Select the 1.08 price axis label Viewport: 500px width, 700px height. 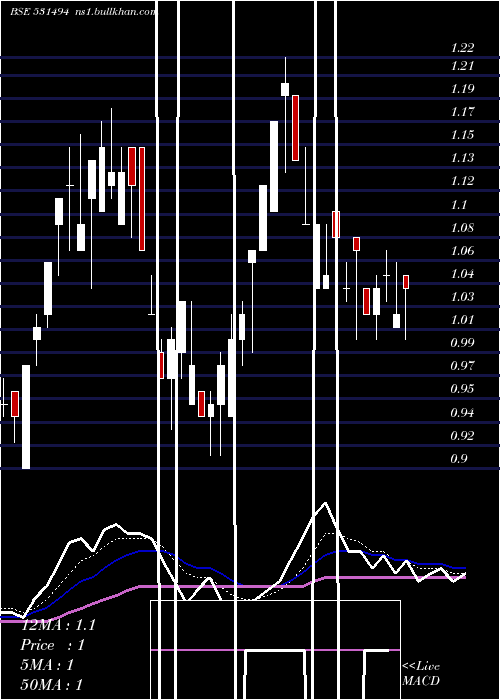[x=462, y=228]
